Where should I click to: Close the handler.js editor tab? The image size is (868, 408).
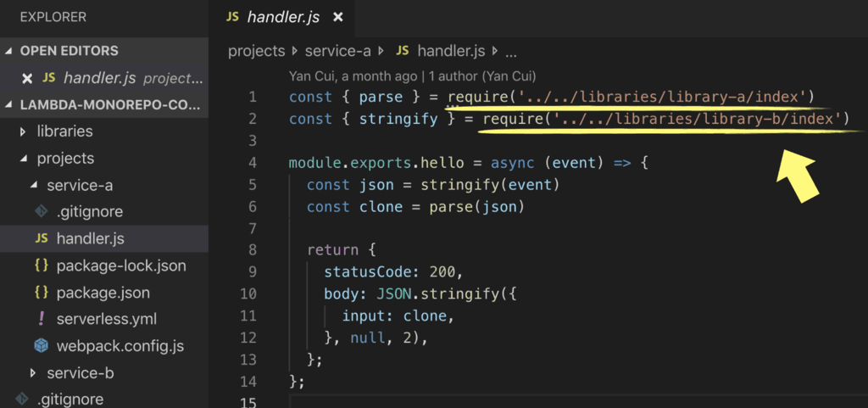point(338,17)
